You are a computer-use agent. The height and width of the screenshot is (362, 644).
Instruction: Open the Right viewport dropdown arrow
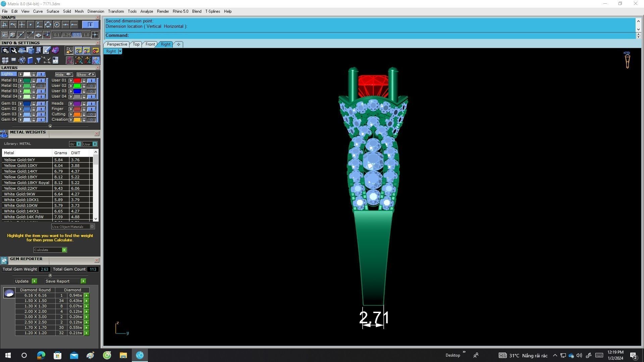[120, 51]
